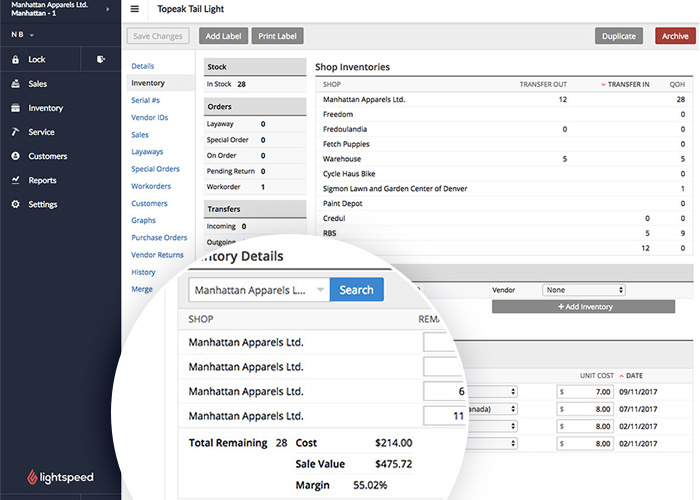700x500 pixels.
Task: Open Inventory in the left sidebar
Action: (x=46, y=108)
